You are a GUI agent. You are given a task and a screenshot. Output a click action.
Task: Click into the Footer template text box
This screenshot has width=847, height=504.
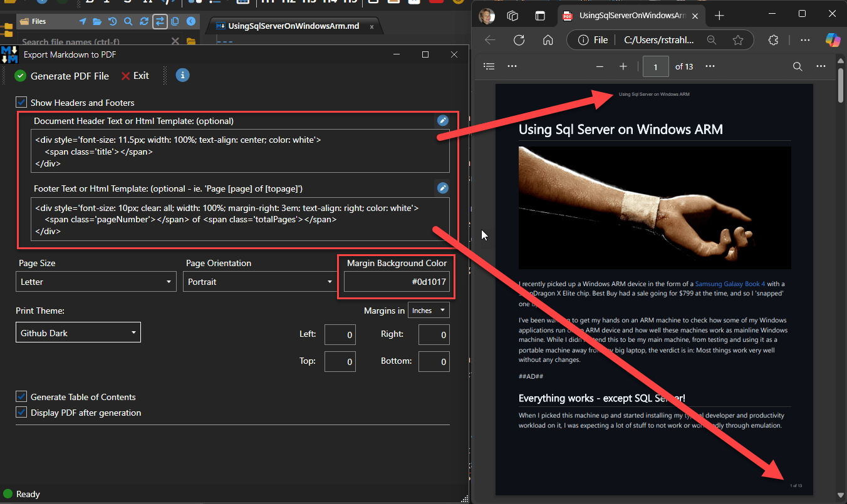click(x=240, y=219)
